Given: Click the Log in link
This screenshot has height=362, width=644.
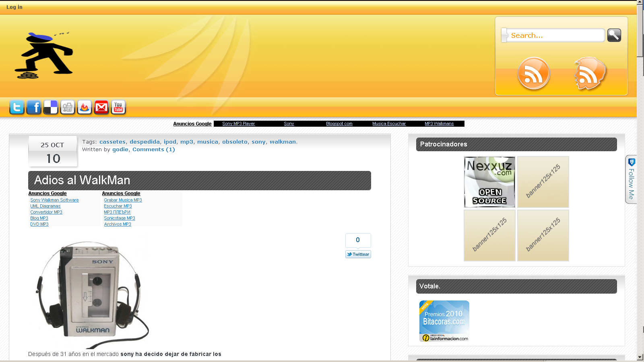Looking at the screenshot, I should (14, 7).
